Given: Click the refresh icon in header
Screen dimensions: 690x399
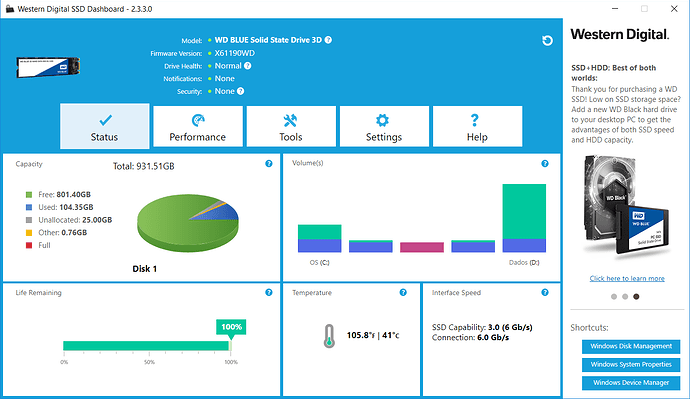Looking at the screenshot, I should pyautogui.click(x=547, y=40).
